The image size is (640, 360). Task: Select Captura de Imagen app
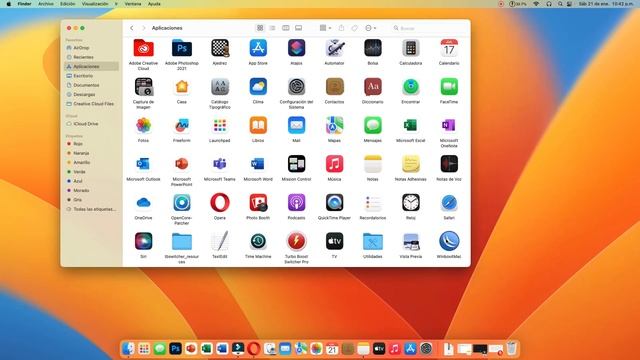coord(143,87)
